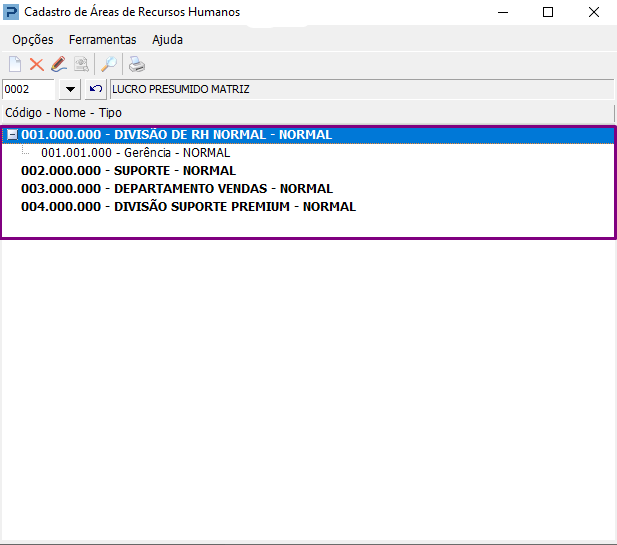Collapse the 001.000.000 DIVISÃO DE RH node
The image size is (617, 545).
[x=12, y=135]
